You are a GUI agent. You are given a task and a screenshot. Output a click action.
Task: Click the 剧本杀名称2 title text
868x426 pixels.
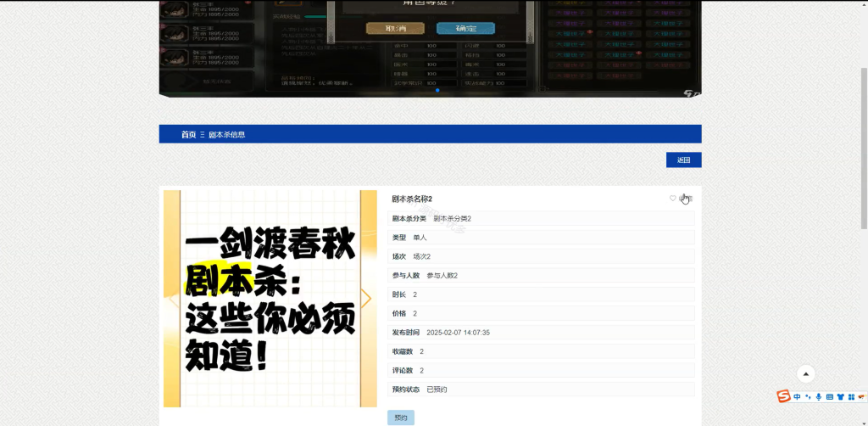(412, 199)
